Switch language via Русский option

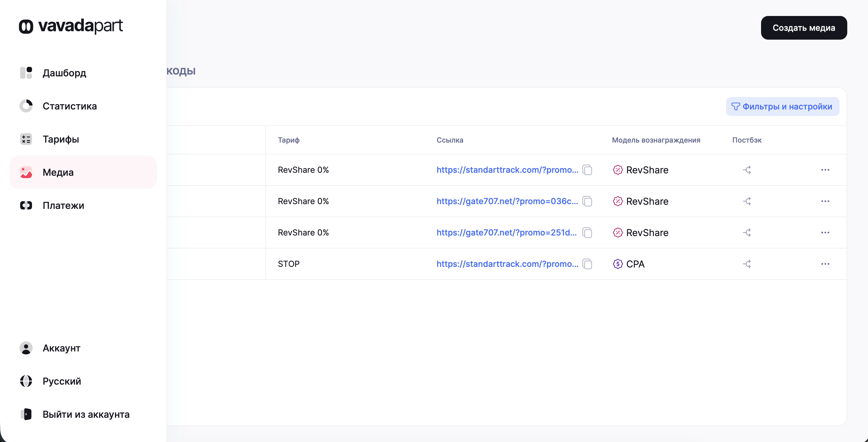click(62, 381)
